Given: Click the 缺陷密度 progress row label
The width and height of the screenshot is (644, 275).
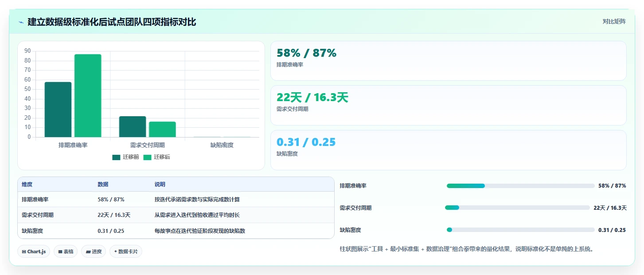Looking at the screenshot, I should click(351, 230).
